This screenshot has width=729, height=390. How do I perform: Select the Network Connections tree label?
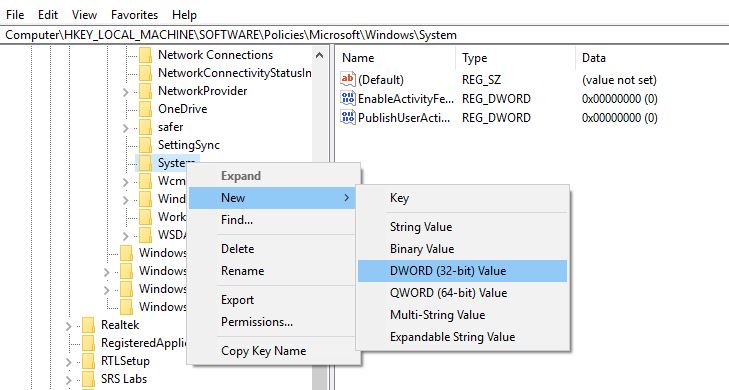[215, 55]
